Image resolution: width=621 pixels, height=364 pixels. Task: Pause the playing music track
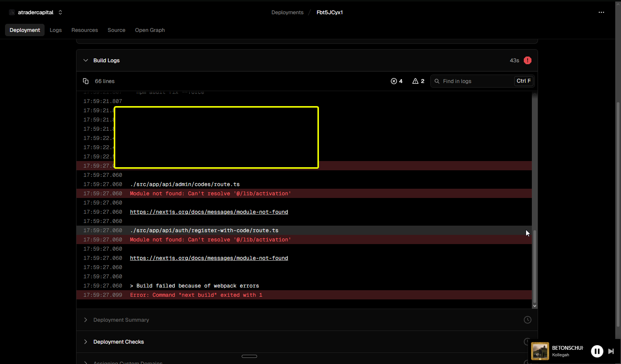tap(597, 351)
